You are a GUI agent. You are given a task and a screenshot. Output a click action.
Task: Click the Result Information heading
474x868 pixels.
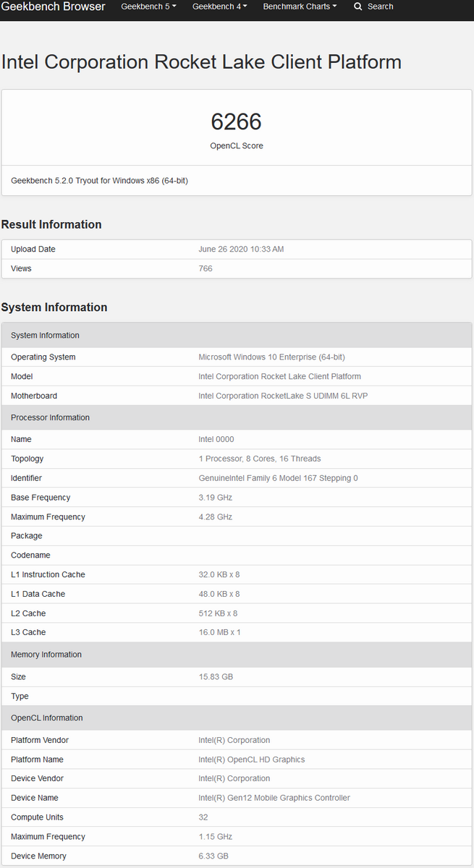click(51, 224)
